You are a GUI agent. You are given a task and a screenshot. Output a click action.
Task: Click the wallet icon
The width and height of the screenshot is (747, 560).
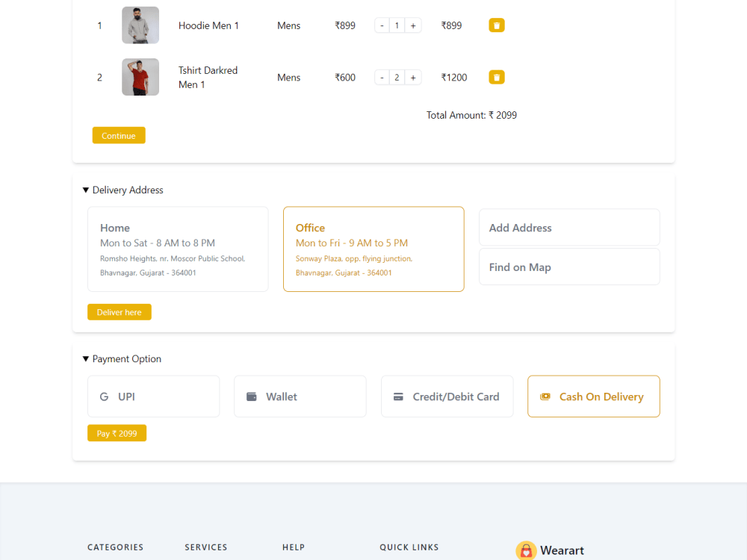click(x=251, y=396)
